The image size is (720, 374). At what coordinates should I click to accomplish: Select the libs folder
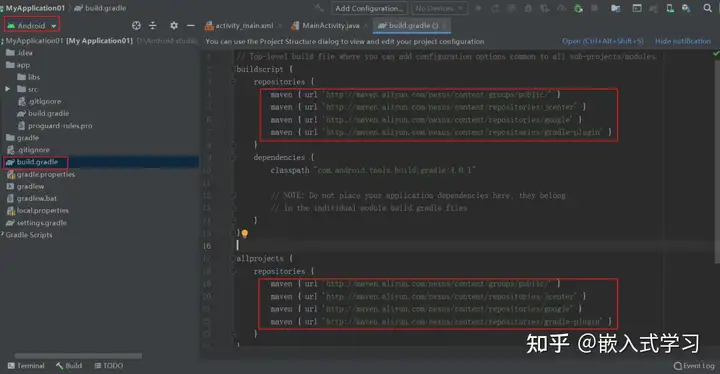(x=28, y=77)
